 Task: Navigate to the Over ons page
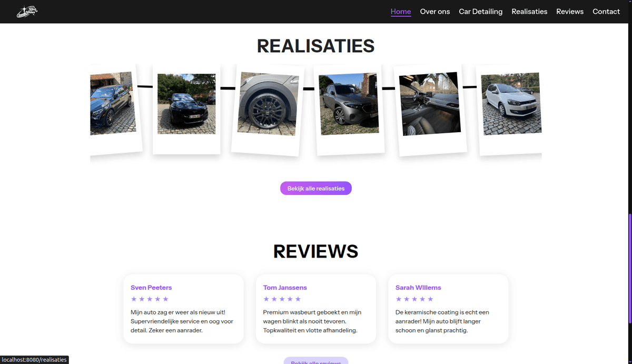(434, 11)
